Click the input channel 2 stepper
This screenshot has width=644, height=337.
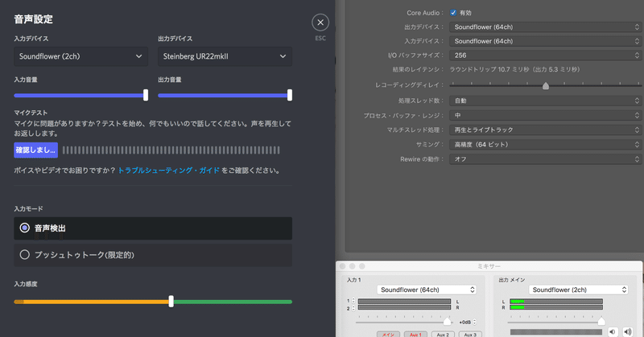pos(353,308)
